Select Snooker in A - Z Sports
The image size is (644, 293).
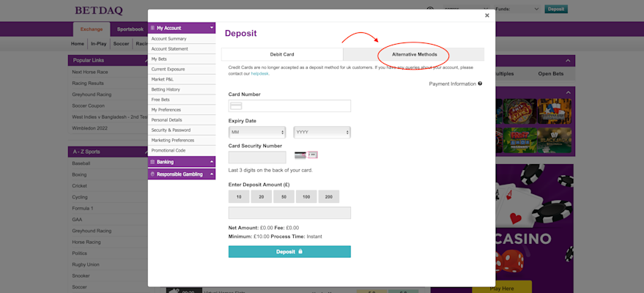click(x=81, y=275)
